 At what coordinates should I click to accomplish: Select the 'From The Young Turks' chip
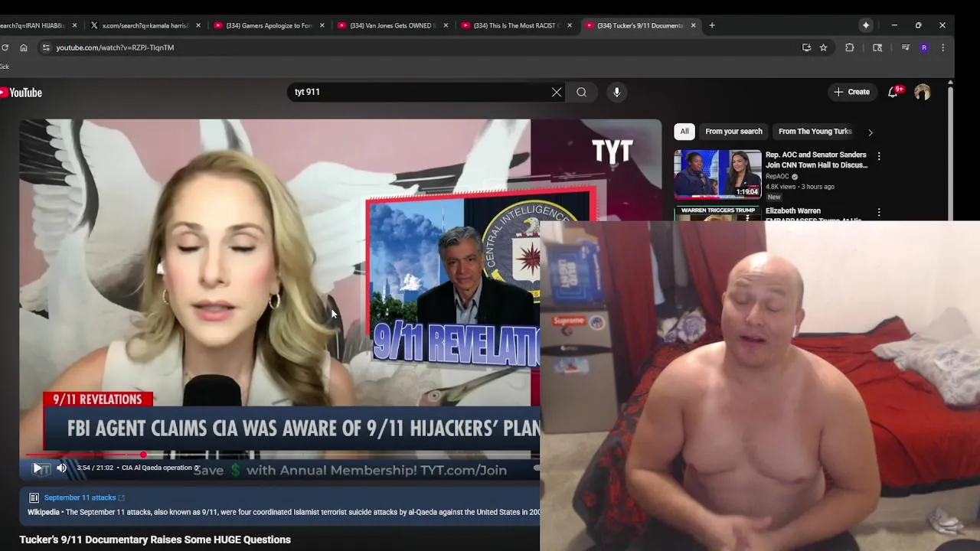coord(815,132)
